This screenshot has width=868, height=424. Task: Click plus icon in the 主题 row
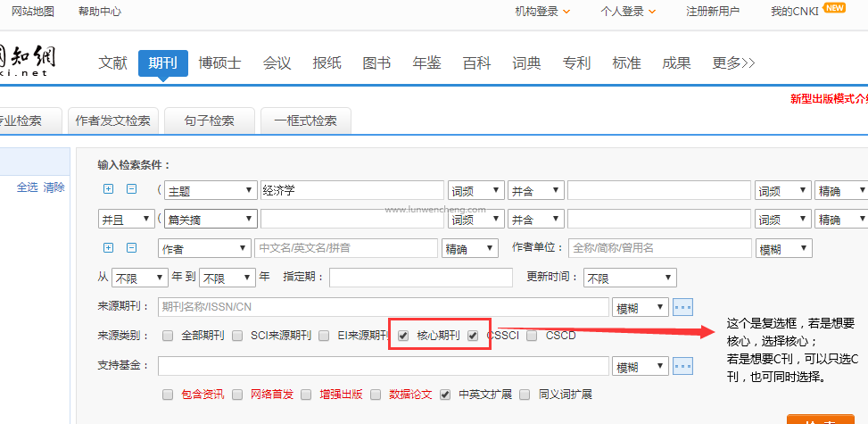[109, 189]
